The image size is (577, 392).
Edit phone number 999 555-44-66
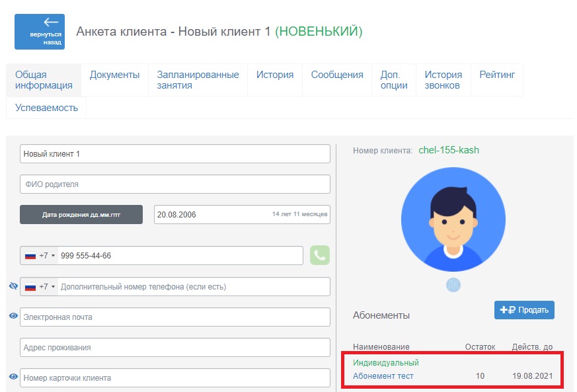pyautogui.click(x=180, y=255)
